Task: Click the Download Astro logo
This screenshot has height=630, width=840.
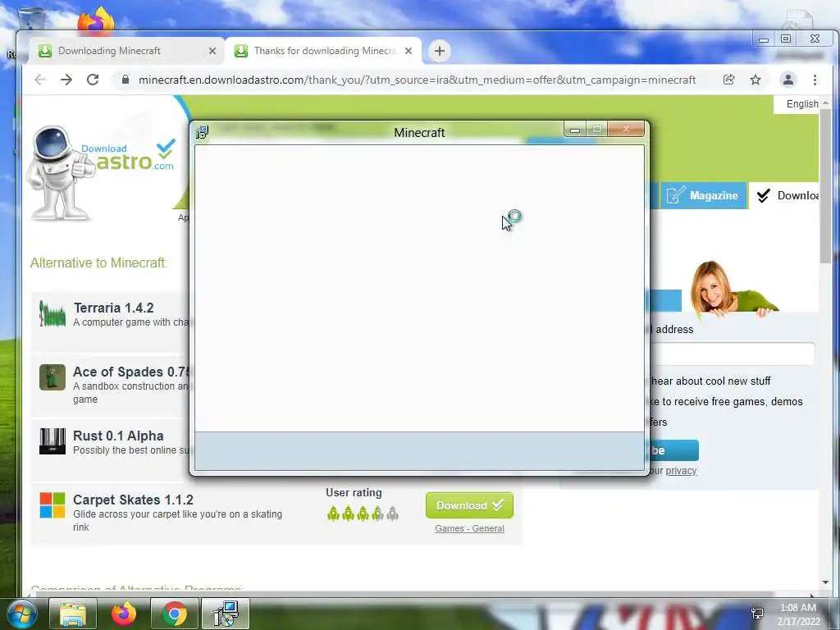Action: click(102, 171)
